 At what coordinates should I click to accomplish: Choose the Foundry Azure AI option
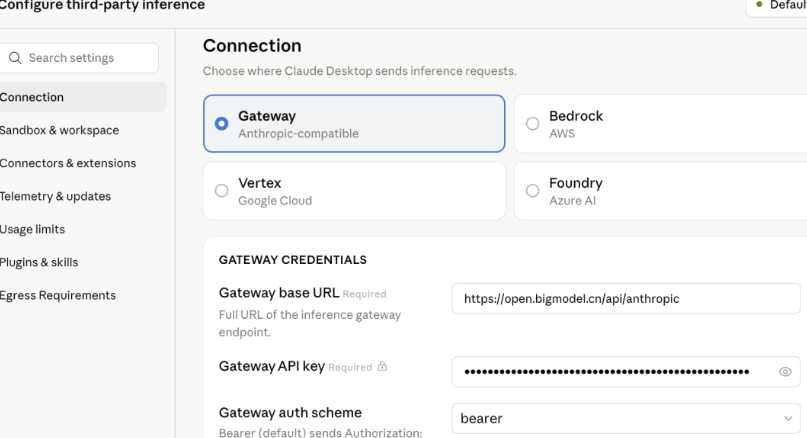coord(661,191)
